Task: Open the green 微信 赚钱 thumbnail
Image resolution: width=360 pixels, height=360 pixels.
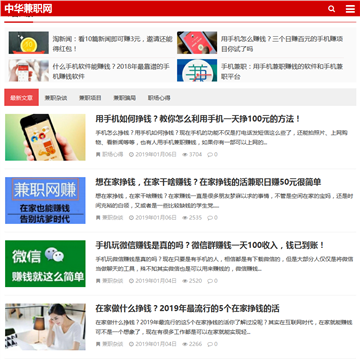Action: [x=45, y=263]
